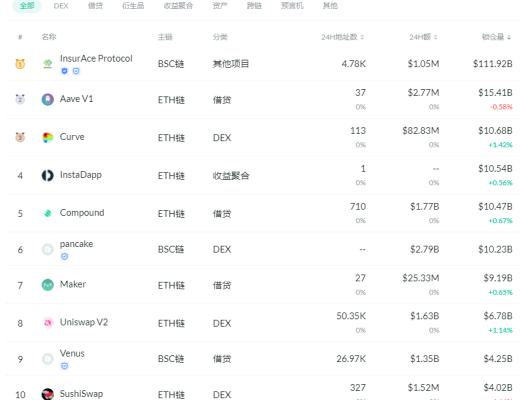520x400 pixels.
Task: Click the BSC链 chain cell for pancake
Action: (x=171, y=249)
